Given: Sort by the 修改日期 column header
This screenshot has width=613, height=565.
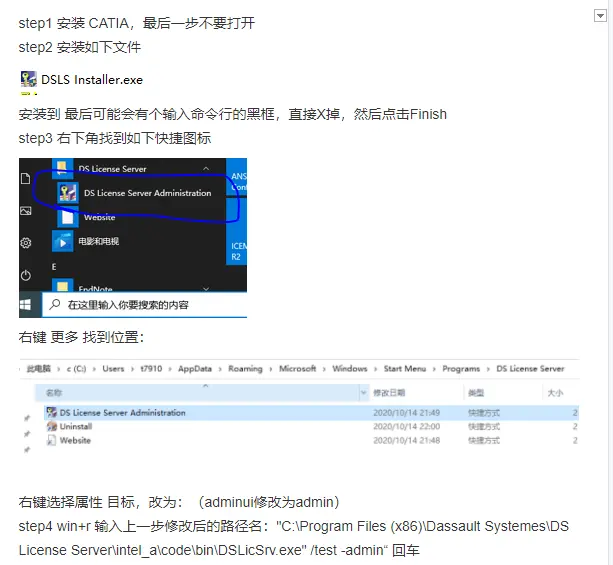Looking at the screenshot, I should coord(389,393).
